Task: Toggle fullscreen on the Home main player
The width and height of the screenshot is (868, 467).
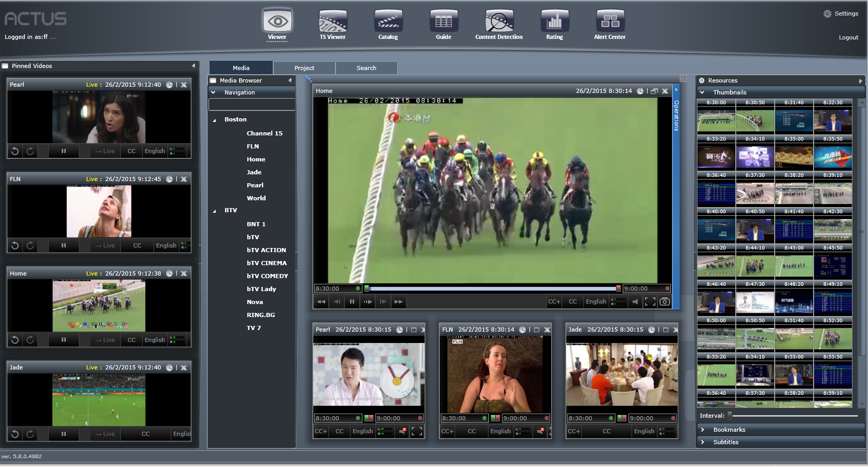Action: click(x=650, y=301)
